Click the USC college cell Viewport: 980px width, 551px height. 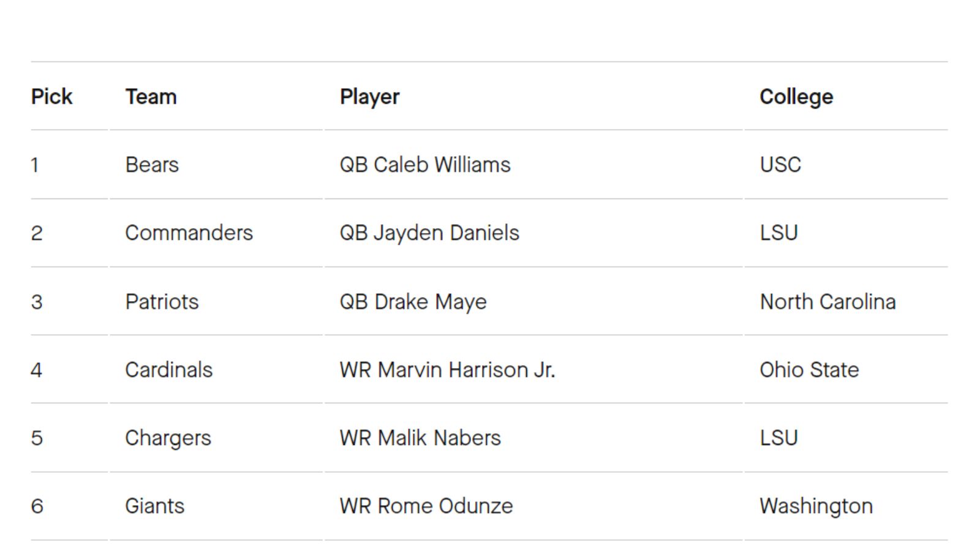click(780, 165)
